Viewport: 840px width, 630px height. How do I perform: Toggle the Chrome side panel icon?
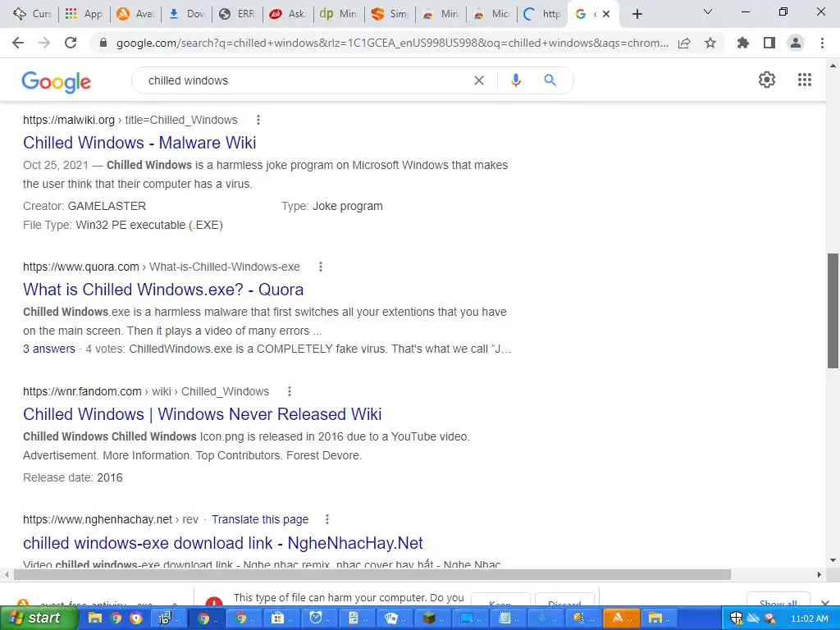click(x=769, y=43)
